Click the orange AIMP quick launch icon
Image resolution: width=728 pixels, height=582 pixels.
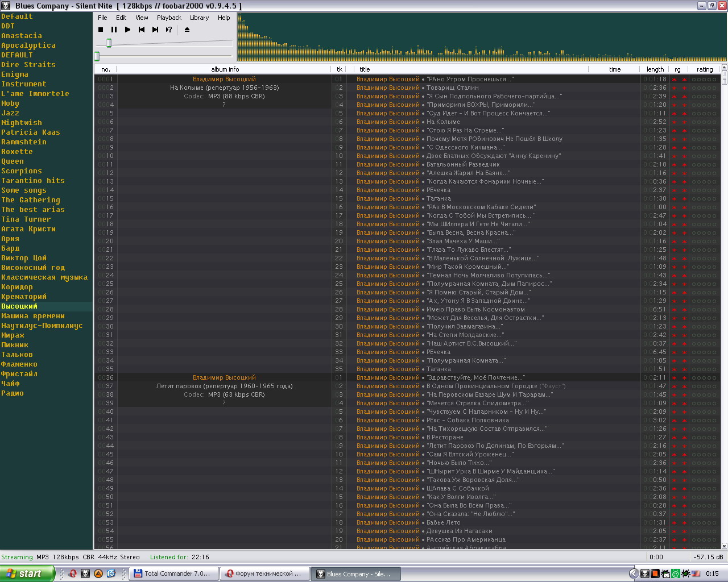(98, 574)
